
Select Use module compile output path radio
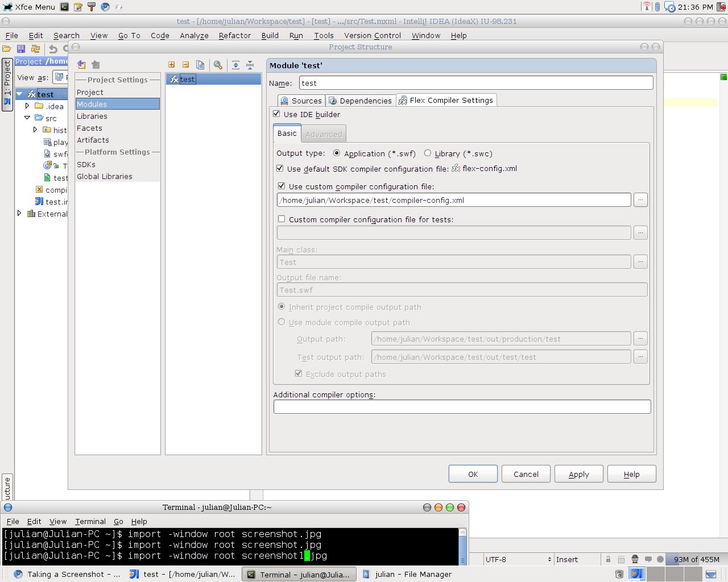282,322
